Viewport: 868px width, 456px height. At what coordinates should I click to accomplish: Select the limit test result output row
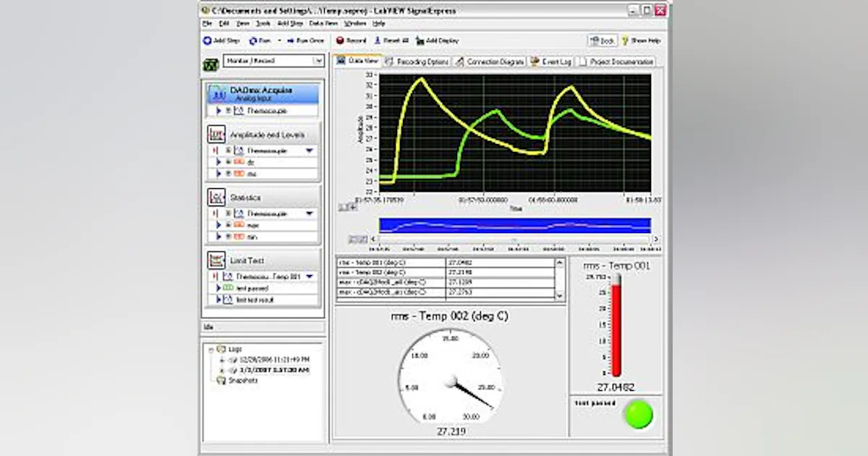(263, 300)
